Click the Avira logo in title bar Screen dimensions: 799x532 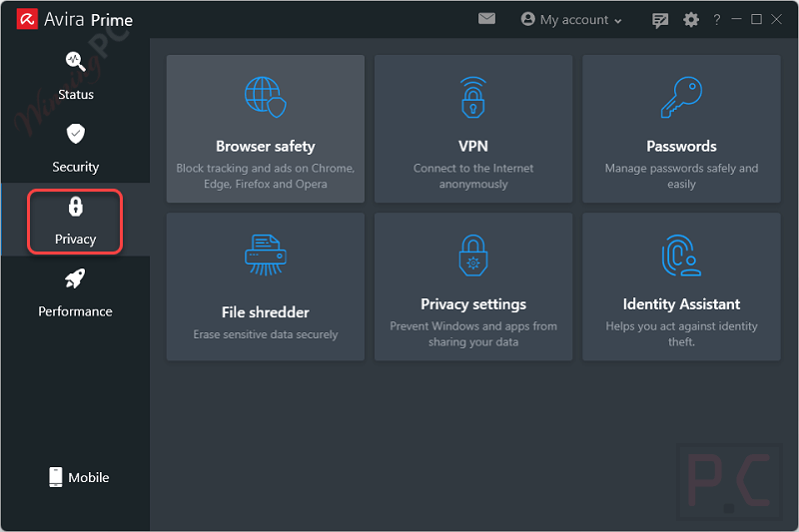(27, 19)
